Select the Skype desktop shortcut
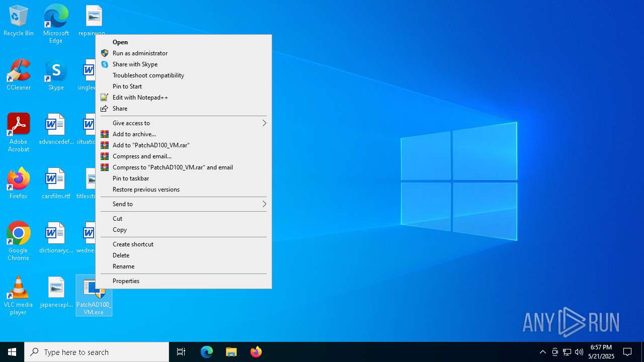 (x=56, y=75)
